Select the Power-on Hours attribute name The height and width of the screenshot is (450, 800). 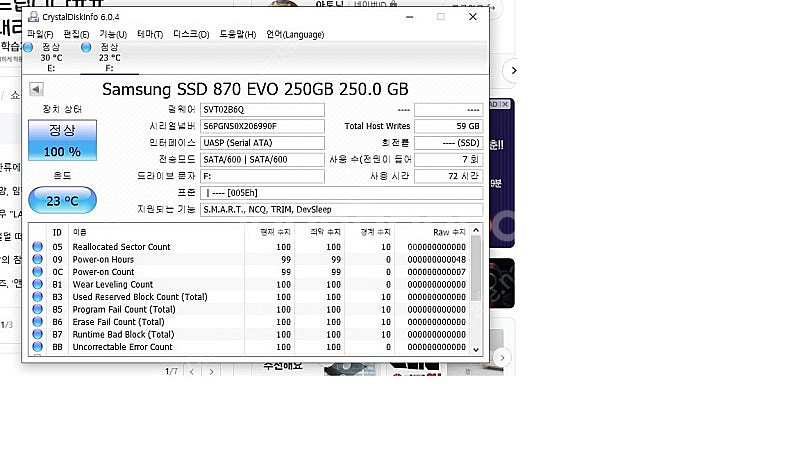pyautogui.click(x=103, y=259)
